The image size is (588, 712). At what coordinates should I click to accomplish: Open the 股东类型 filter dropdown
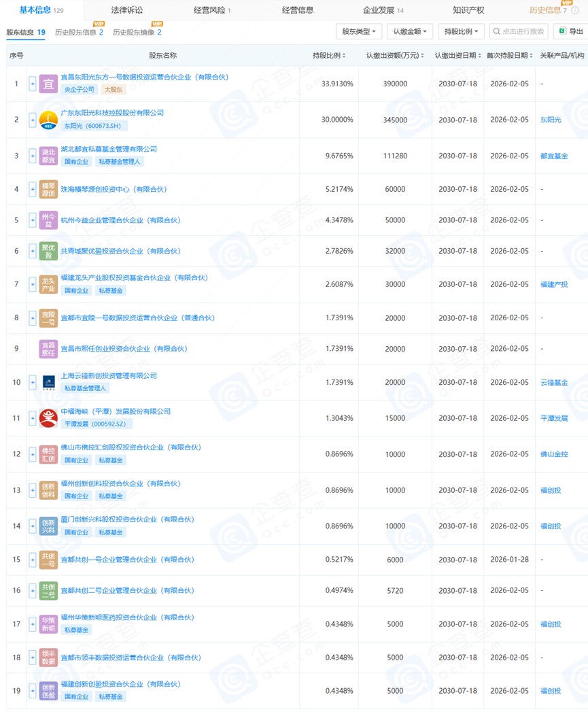click(358, 31)
